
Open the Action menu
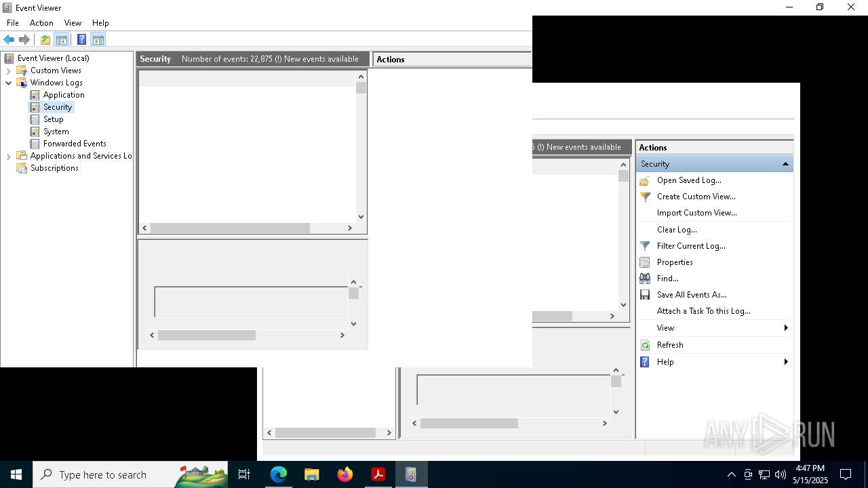(41, 23)
